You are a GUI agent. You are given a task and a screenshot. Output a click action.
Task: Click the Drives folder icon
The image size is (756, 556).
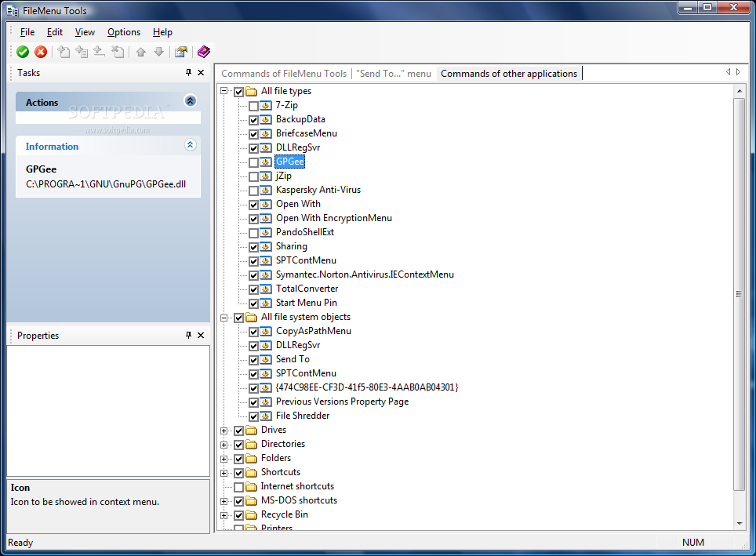pos(251,431)
